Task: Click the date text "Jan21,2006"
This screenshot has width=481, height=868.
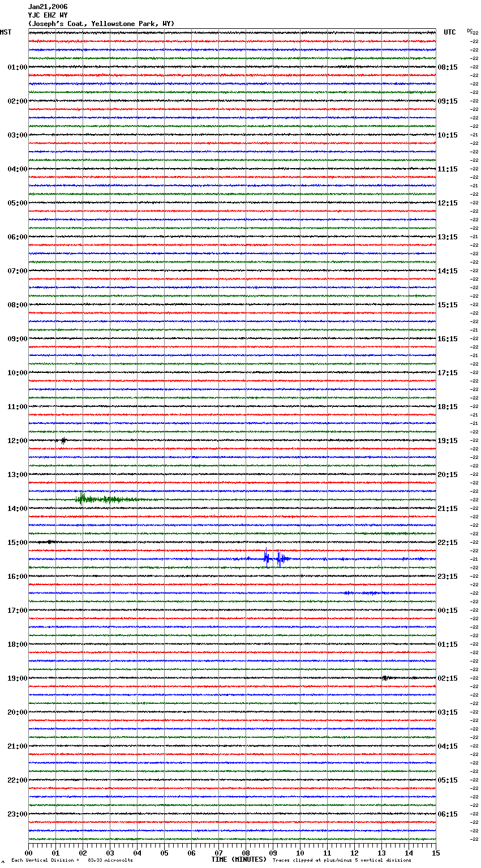Action: click(48, 7)
